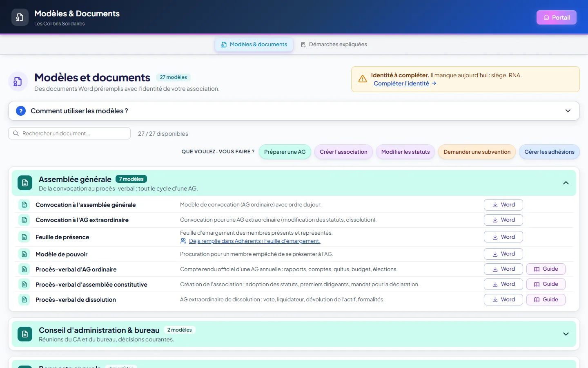Follow the Compléter l'identité link
This screenshot has height=368, width=588.
coord(401,83)
